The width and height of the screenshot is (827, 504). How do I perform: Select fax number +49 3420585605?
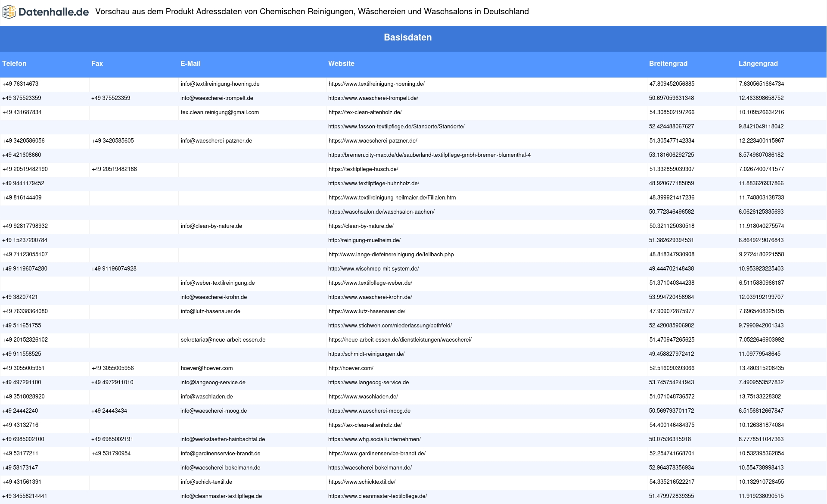coord(112,141)
